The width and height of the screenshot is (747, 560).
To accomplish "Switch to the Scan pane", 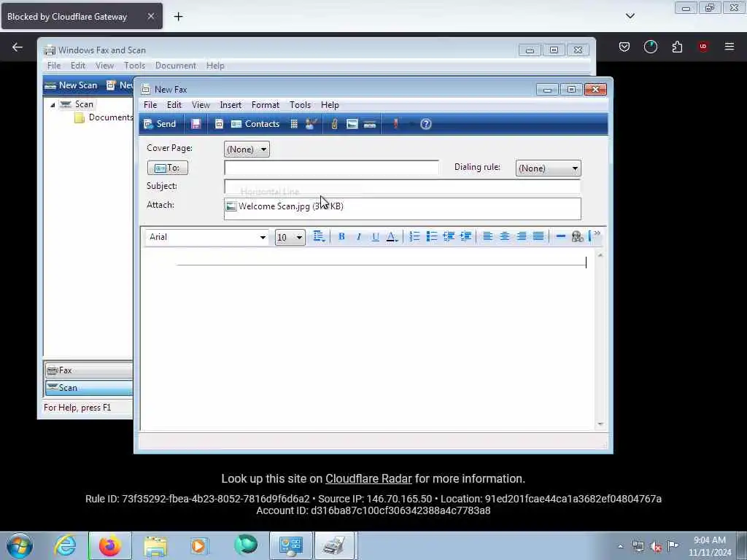I will (88, 388).
